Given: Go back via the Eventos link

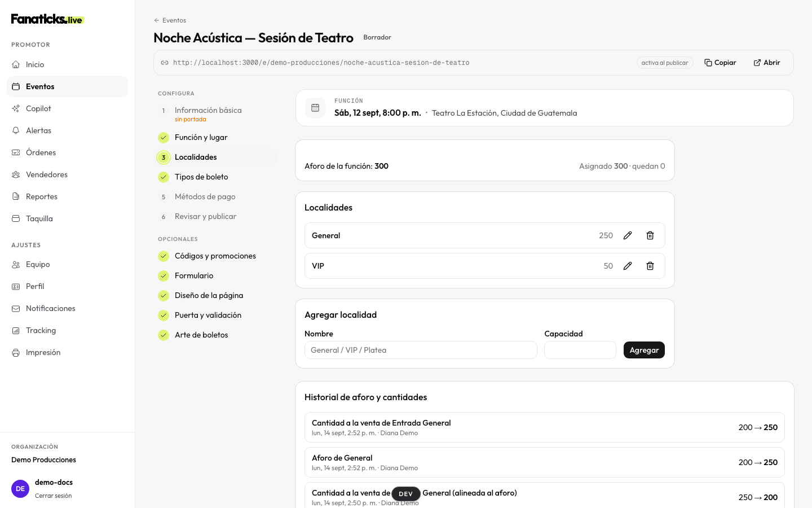Looking at the screenshot, I should tap(170, 20).
